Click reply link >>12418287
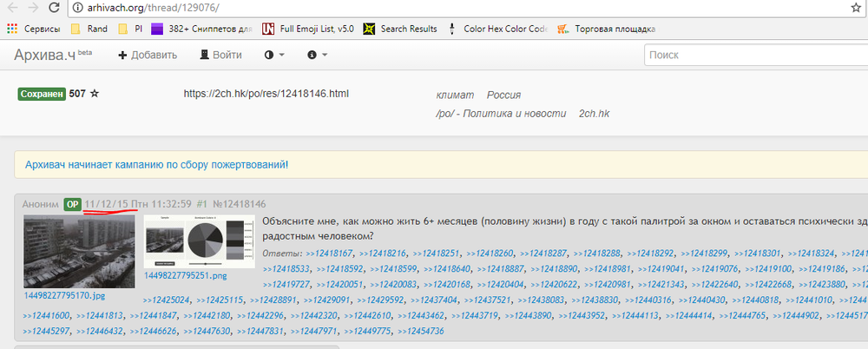Image resolution: width=868 pixels, height=349 pixels. pos(543,254)
